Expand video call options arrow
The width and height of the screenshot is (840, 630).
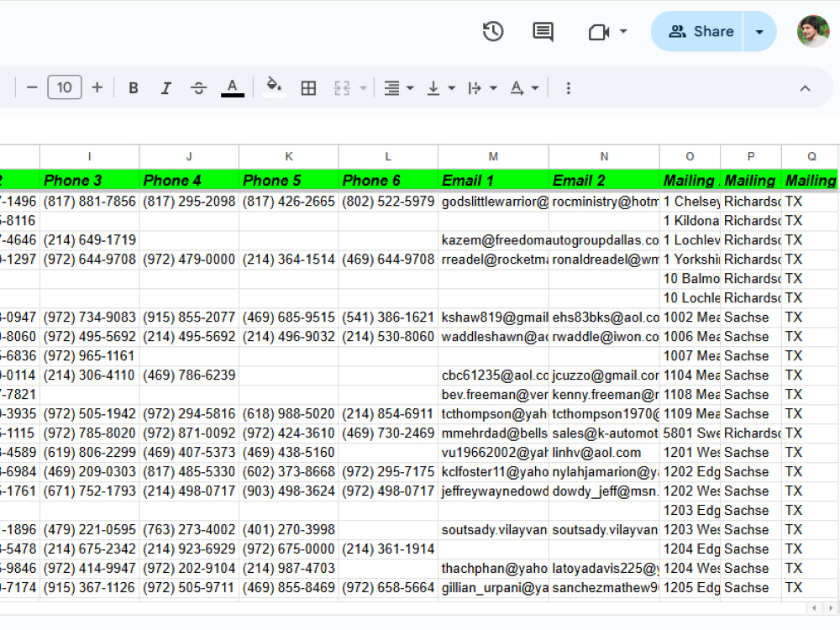pos(623,32)
